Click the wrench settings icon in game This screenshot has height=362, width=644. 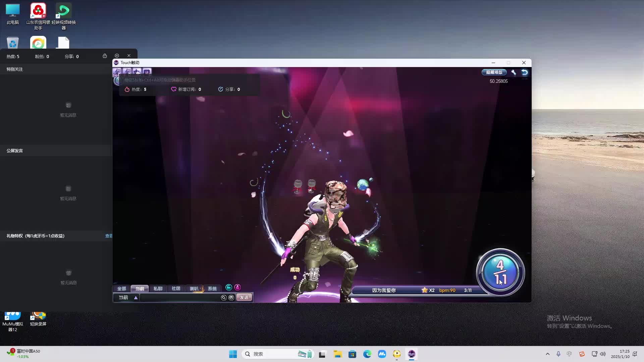[x=514, y=72]
